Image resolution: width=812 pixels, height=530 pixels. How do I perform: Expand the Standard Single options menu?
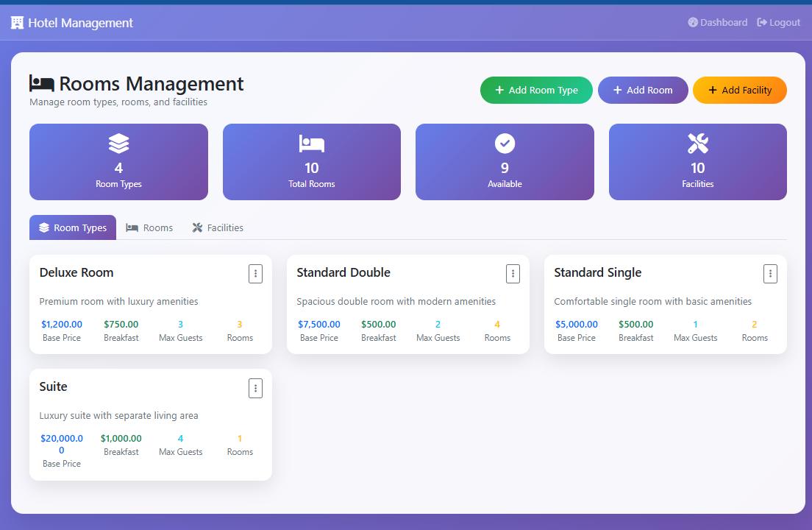tap(770, 274)
